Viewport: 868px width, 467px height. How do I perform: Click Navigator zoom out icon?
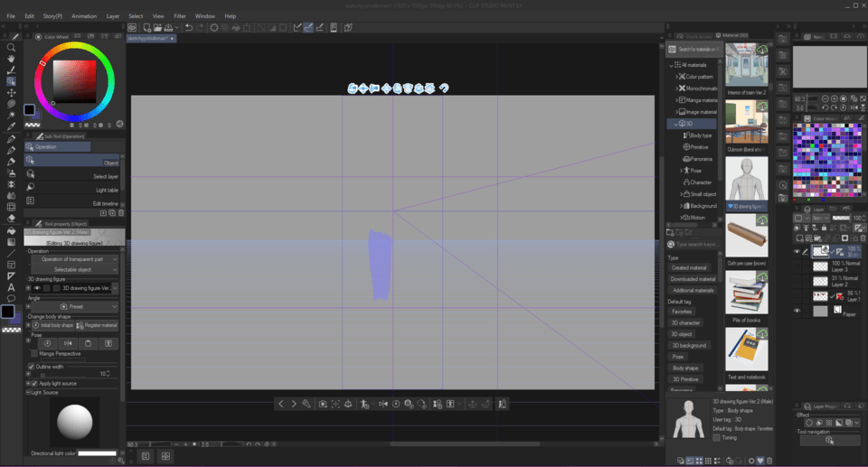825,98
